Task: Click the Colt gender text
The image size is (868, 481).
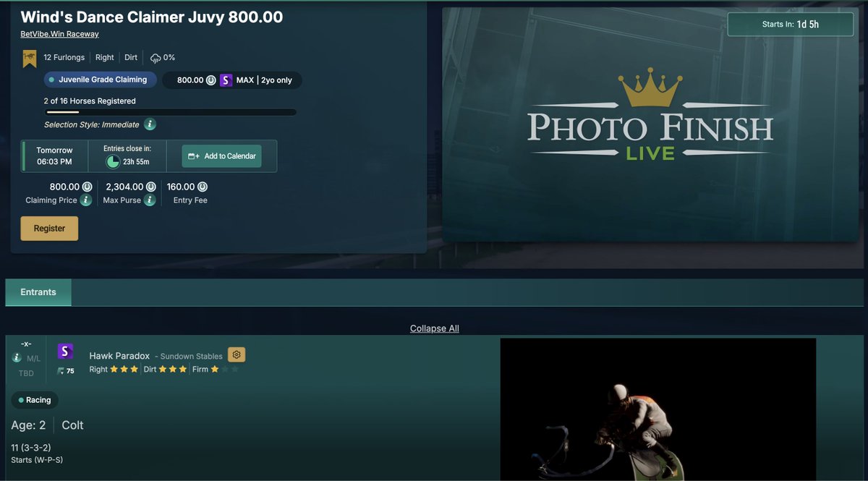Action: click(73, 425)
